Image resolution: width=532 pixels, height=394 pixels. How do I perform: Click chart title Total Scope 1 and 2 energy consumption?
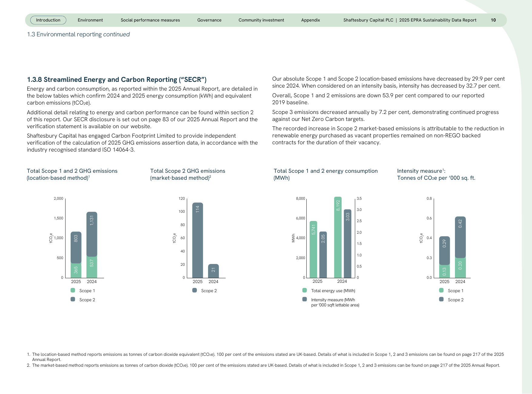coord(326,174)
